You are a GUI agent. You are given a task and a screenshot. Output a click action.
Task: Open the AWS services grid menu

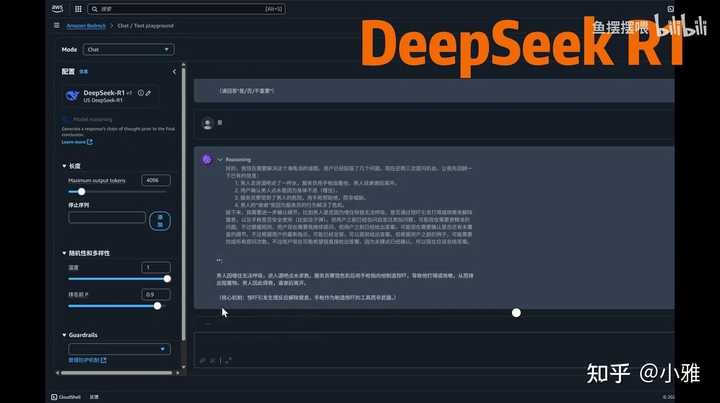pos(79,9)
